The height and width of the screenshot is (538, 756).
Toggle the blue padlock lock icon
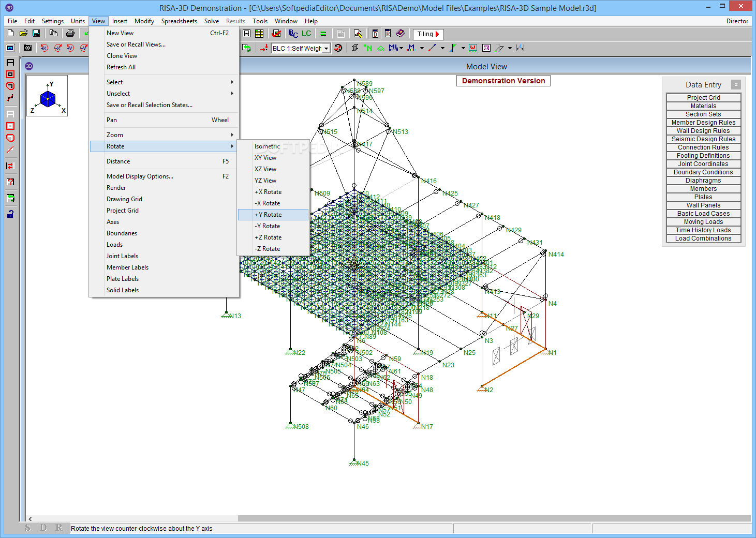click(x=10, y=214)
